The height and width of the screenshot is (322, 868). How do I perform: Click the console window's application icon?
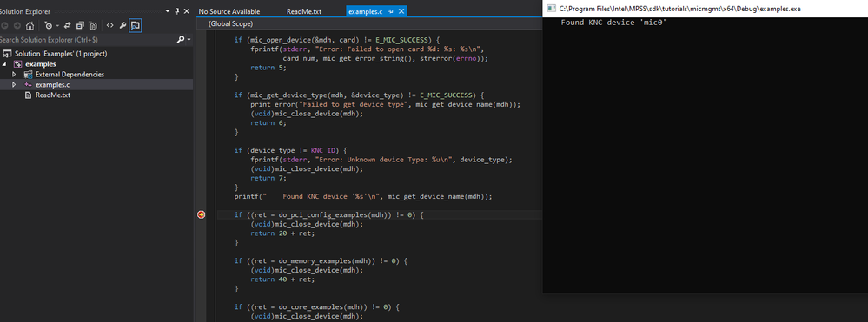click(551, 9)
